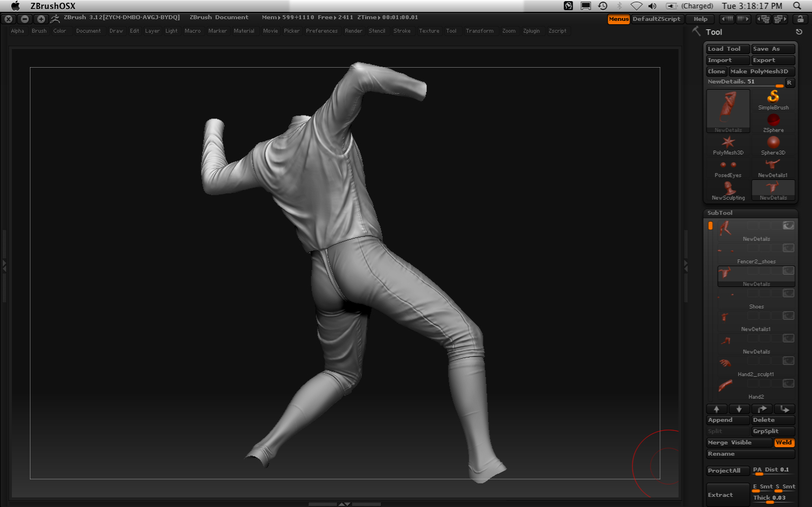Collapse the right tray divider arrows
Viewport: 812px width, 507px height.
click(x=686, y=266)
